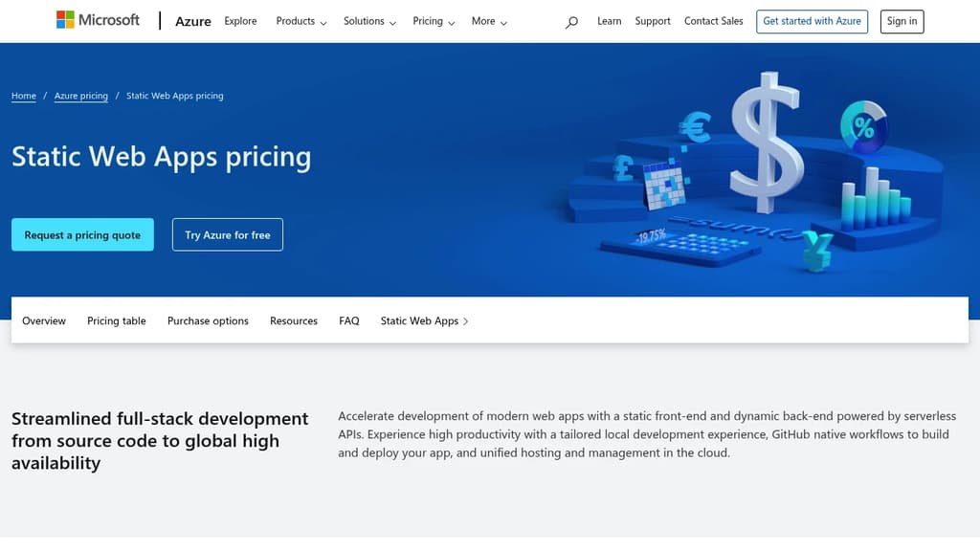
Task: Follow the Azure pricing breadcrumb link
Action: (81, 96)
